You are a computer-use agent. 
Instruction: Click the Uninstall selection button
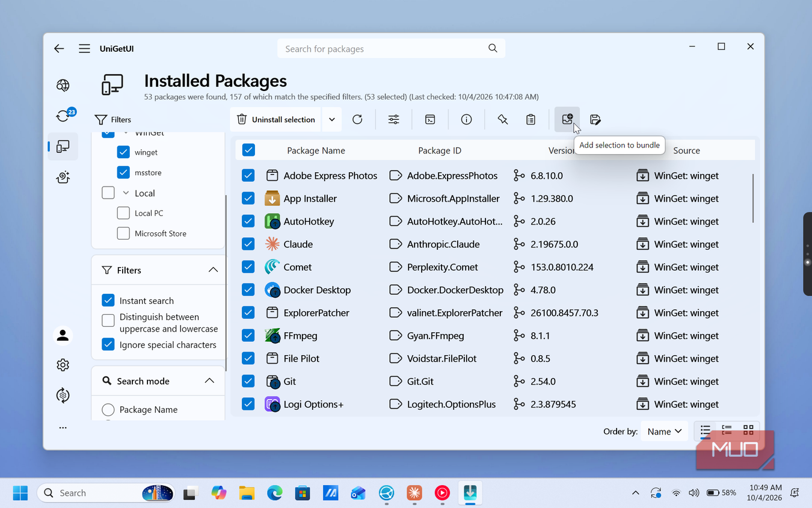point(276,119)
